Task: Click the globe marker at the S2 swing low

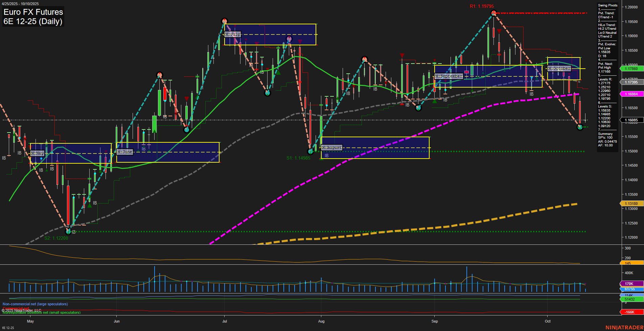Action: [69, 232]
